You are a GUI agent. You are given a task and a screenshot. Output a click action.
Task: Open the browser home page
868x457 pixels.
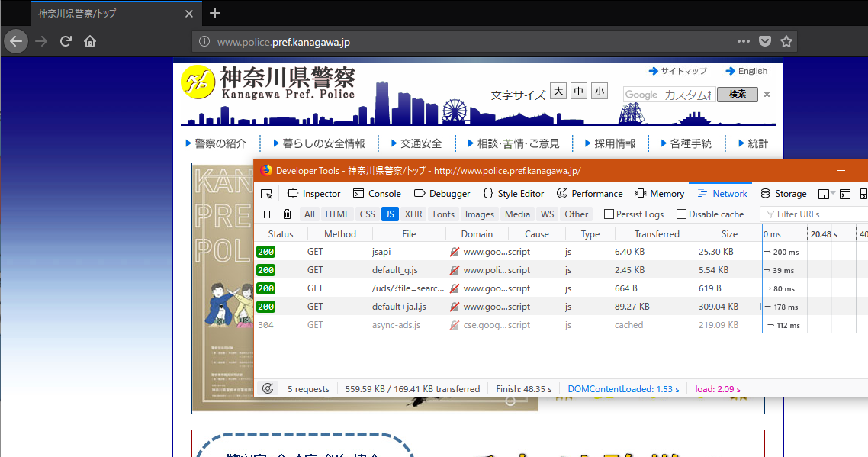(x=90, y=41)
